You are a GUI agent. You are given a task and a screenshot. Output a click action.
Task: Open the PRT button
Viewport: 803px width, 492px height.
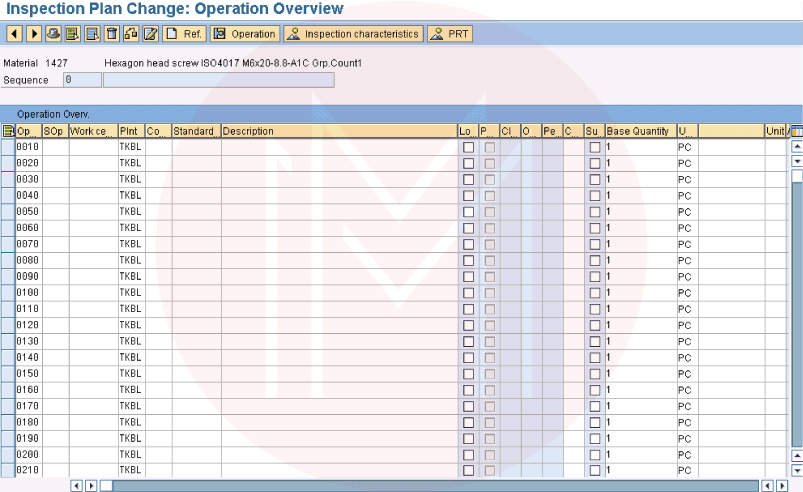coord(450,34)
